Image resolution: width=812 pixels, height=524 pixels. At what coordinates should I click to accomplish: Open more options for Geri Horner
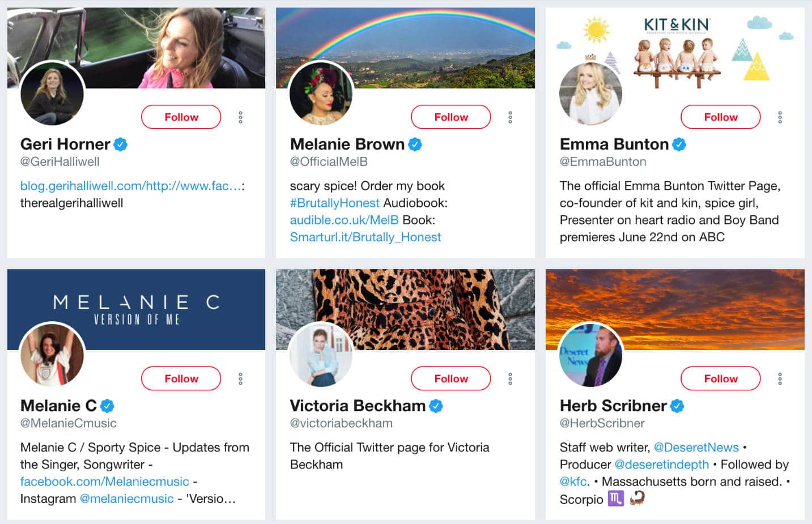(x=240, y=117)
